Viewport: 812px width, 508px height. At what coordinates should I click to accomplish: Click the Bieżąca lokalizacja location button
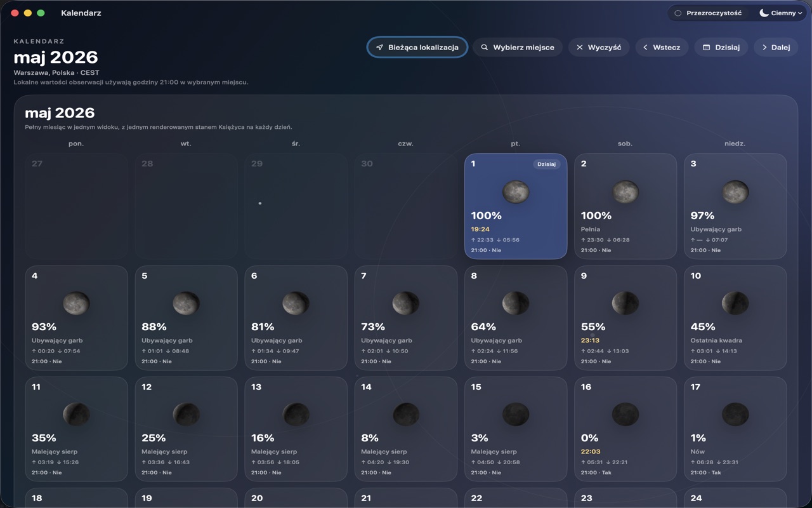[x=417, y=47]
